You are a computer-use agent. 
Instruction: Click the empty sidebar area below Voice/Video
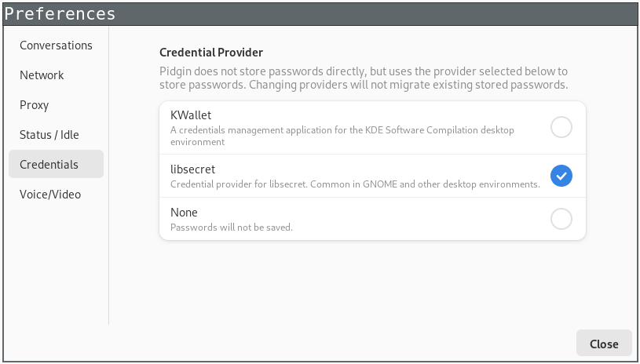pos(56,267)
